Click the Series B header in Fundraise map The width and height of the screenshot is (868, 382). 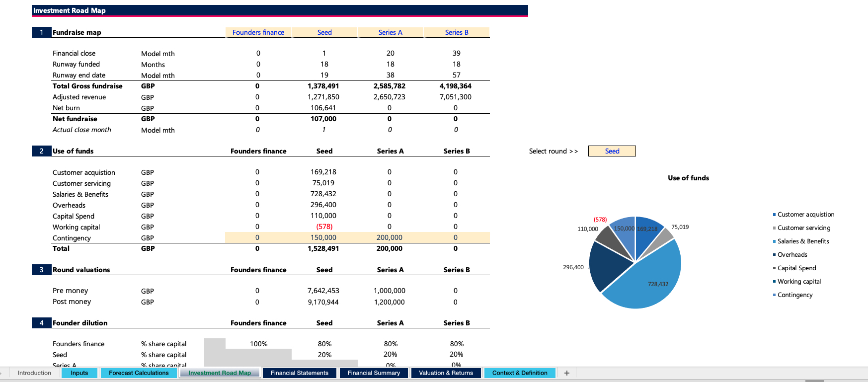tap(457, 32)
